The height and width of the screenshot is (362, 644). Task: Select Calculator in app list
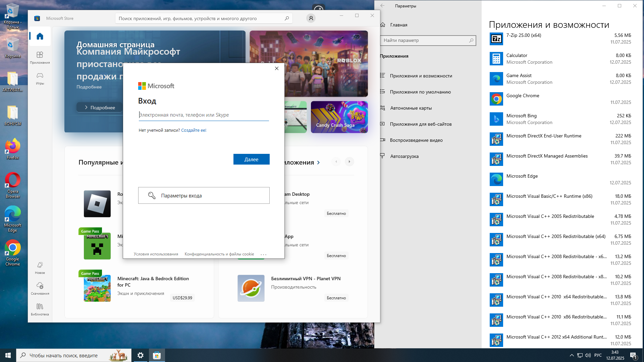click(560, 59)
